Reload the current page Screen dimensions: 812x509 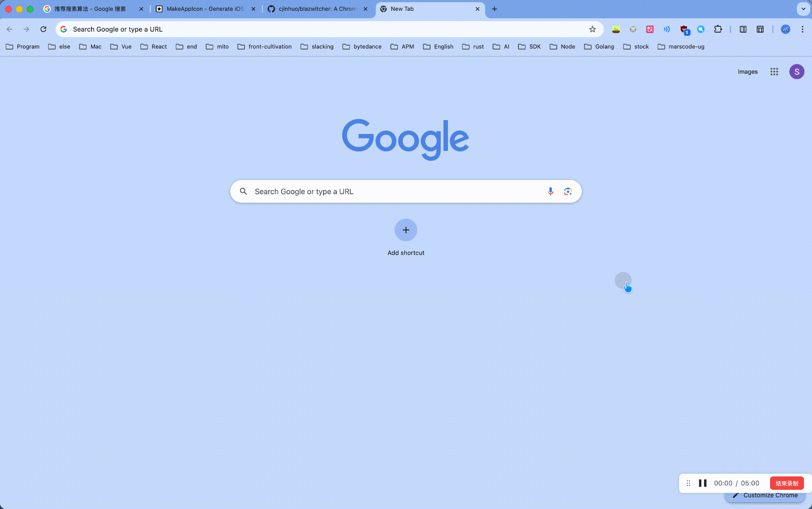pos(43,29)
